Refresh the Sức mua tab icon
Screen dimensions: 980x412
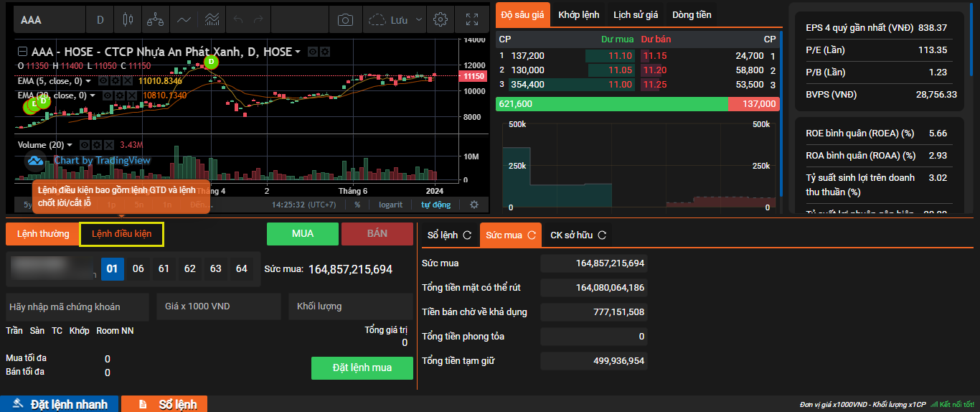532,235
